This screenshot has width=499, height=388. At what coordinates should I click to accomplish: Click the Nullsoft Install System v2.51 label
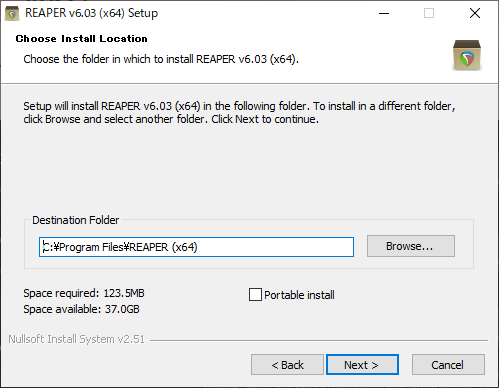[76, 339]
